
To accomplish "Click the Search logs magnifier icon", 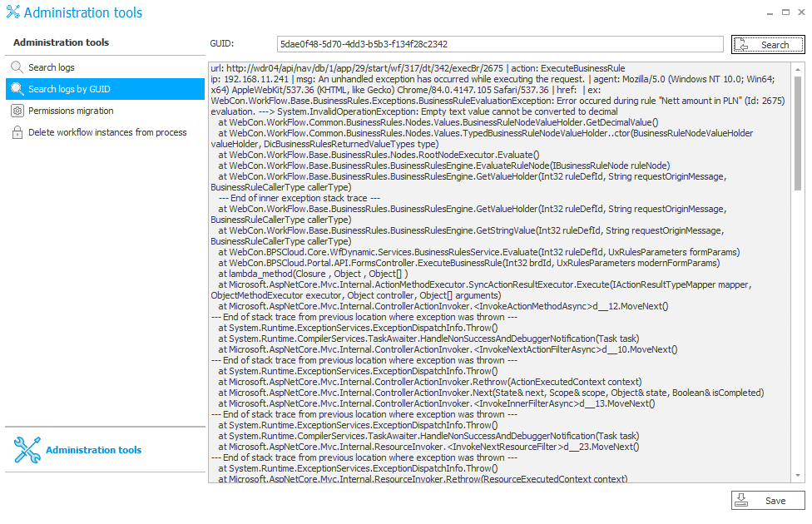I will tap(17, 67).
